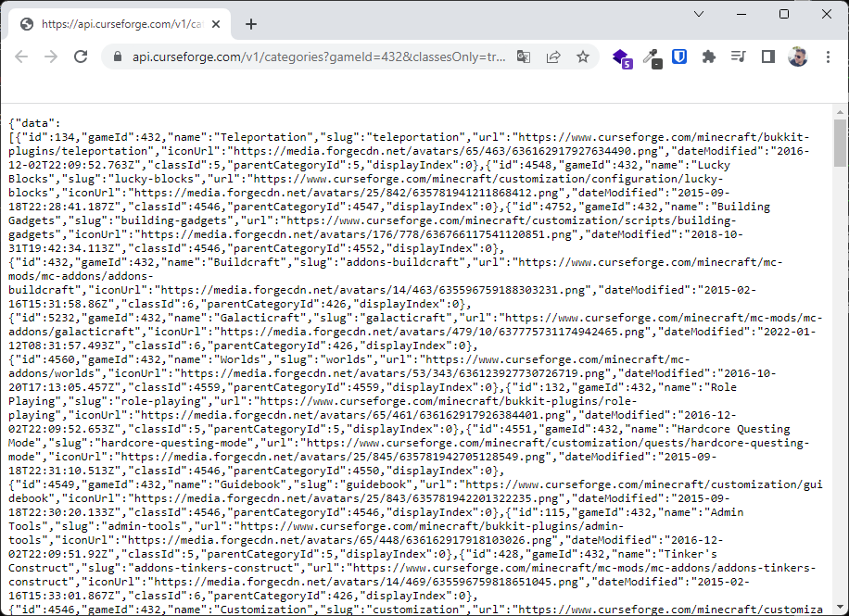Screen dimensions: 849x616
Task: Open the Bitwarden password manager extension
Action: tap(679, 57)
